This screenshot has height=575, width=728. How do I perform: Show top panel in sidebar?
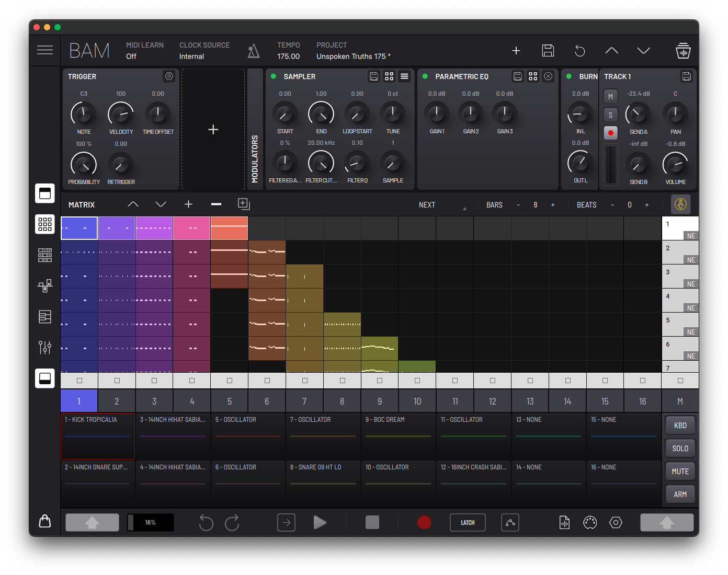pyautogui.click(x=45, y=193)
